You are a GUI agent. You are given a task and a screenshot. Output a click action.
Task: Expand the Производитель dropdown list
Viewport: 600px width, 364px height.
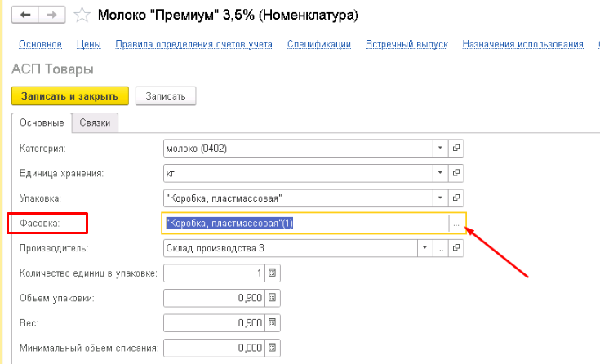(x=424, y=248)
